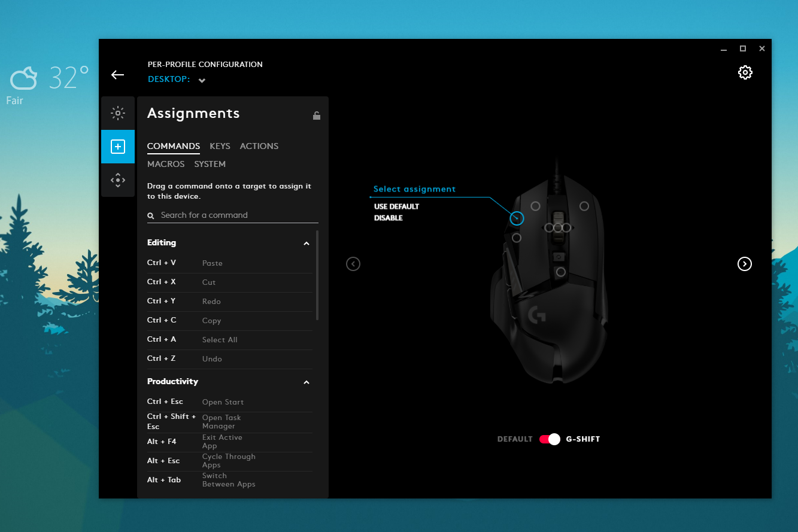Select the mouse button marker below the DPI icon
This screenshot has height=532, width=798.
(x=560, y=272)
